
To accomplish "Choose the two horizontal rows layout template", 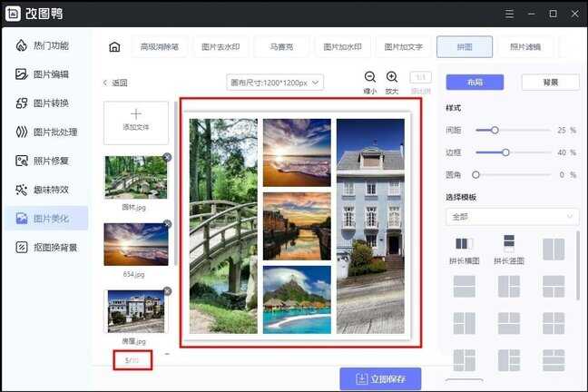I will [465, 287].
